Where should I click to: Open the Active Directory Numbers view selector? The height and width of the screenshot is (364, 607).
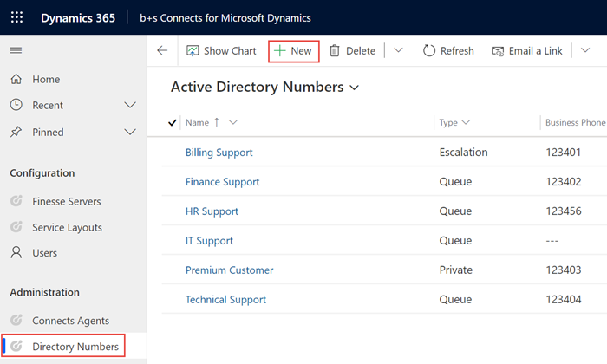pyautogui.click(x=354, y=88)
